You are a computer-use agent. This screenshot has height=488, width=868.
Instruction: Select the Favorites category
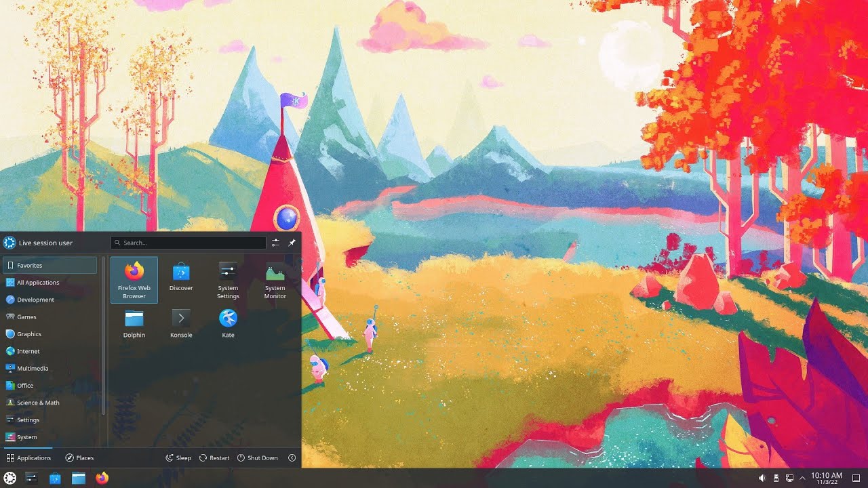point(50,265)
